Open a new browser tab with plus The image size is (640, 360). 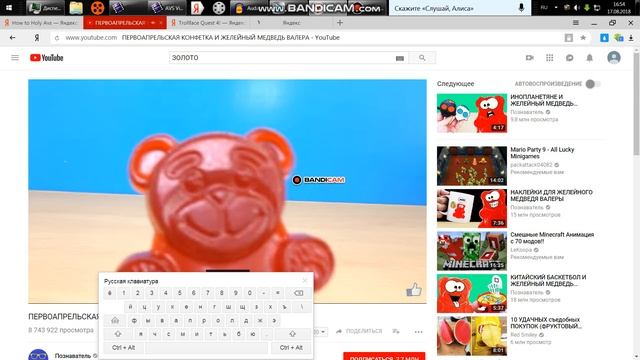tap(340, 23)
